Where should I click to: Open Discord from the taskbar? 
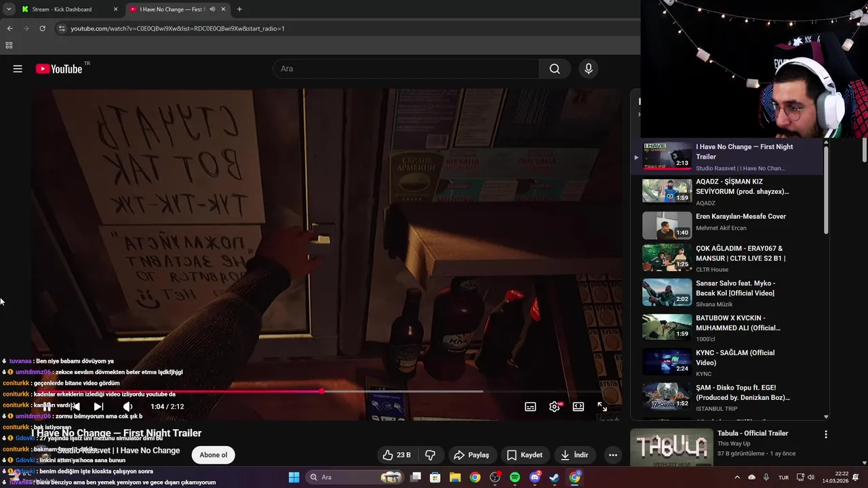click(534, 477)
